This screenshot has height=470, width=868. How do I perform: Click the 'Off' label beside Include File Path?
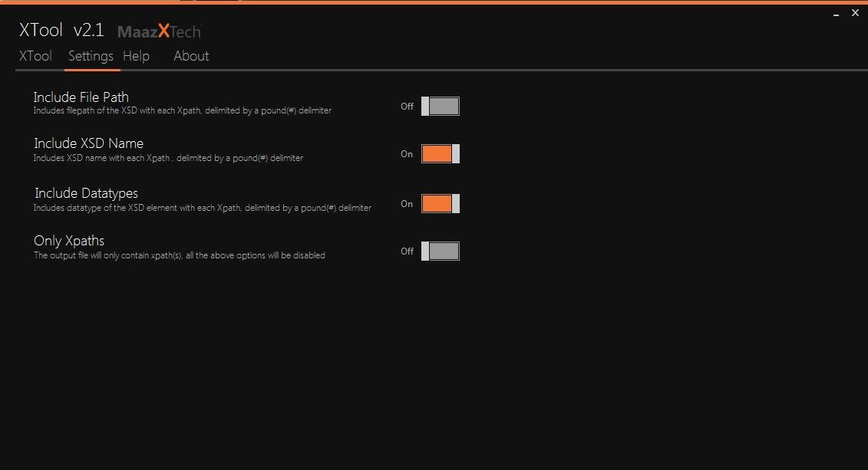tap(407, 106)
